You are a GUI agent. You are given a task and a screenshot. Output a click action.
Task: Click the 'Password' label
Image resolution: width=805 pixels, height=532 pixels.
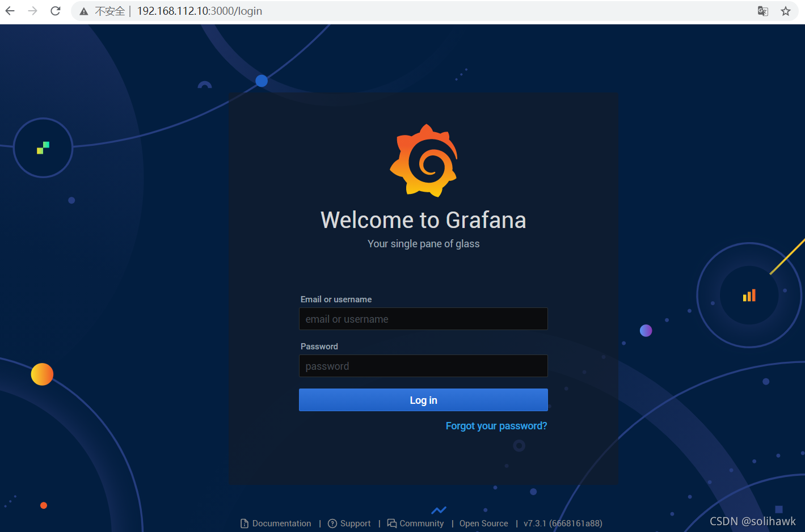[319, 347]
